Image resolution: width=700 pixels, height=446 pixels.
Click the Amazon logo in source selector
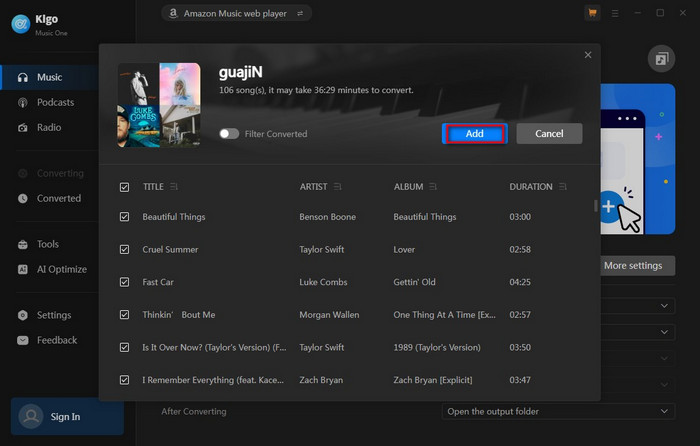(173, 13)
